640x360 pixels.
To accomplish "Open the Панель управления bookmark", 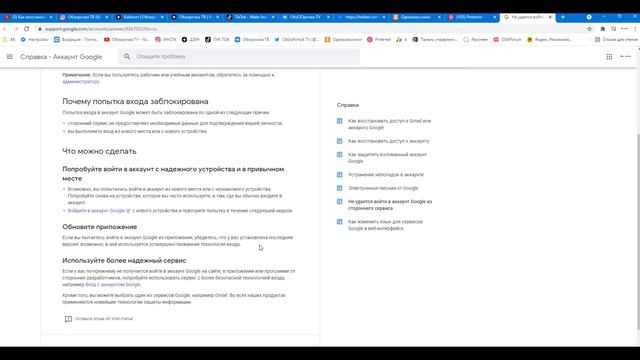I will pyautogui.click(x=435, y=40).
